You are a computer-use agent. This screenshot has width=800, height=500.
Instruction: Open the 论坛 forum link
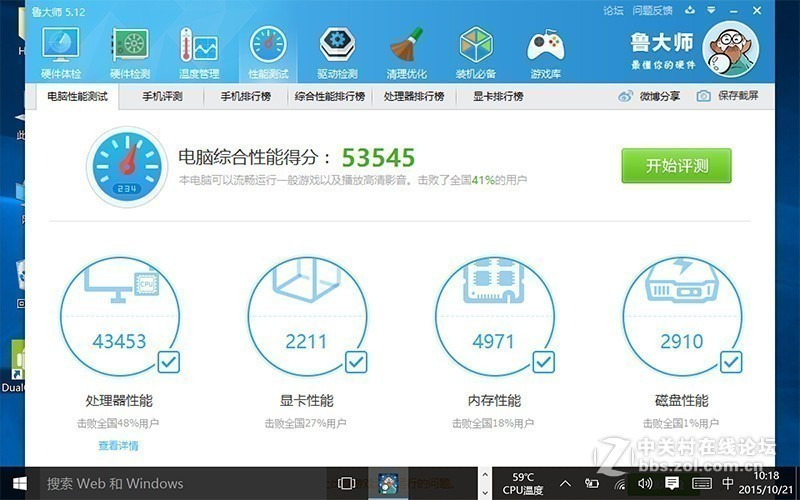click(x=613, y=10)
